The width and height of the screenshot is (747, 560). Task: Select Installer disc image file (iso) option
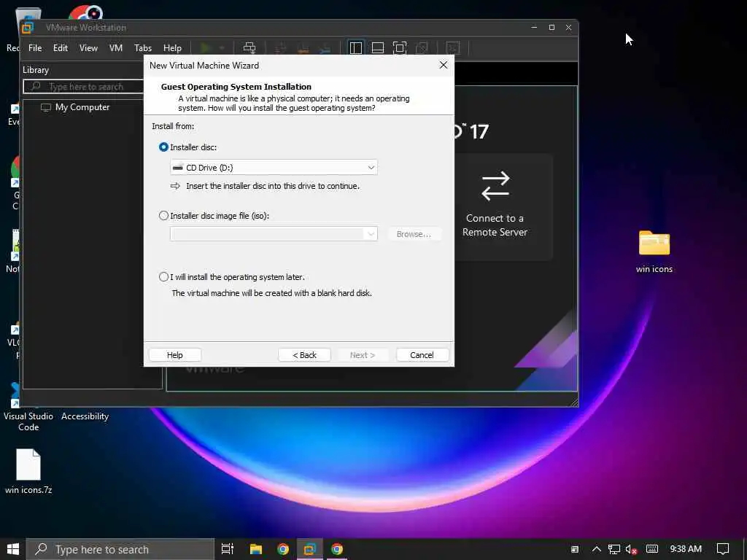click(163, 216)
